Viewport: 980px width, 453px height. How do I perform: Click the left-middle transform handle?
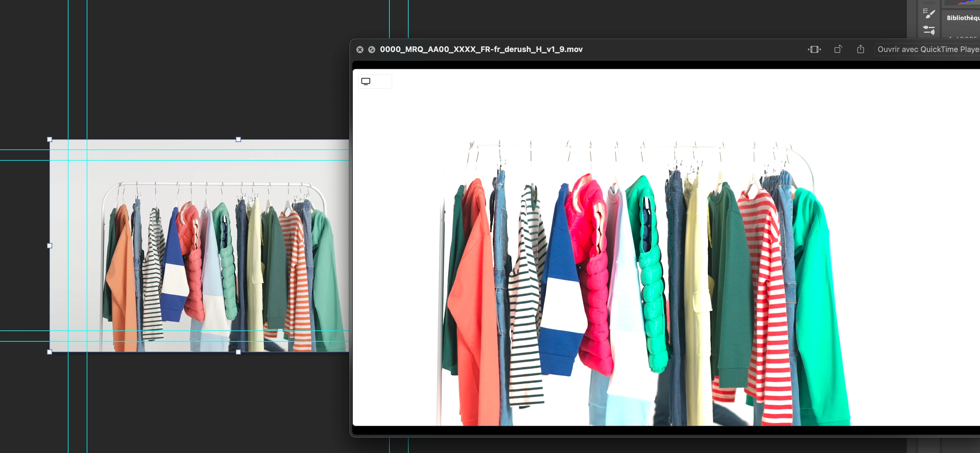click(x=50, y=245)
